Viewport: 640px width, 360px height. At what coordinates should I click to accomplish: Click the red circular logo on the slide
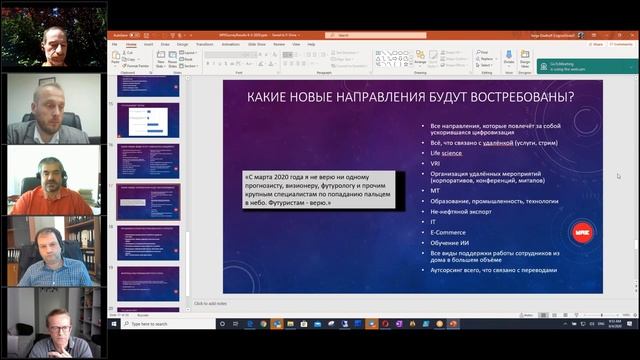tap(582, 232)
